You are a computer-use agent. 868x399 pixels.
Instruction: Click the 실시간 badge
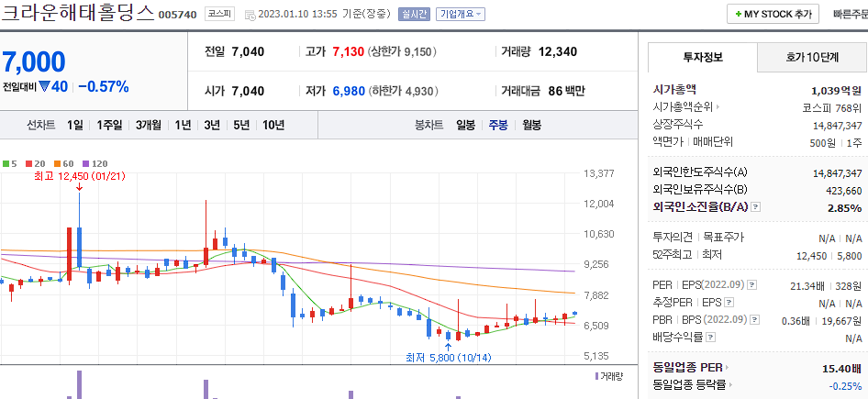point(414,15)
